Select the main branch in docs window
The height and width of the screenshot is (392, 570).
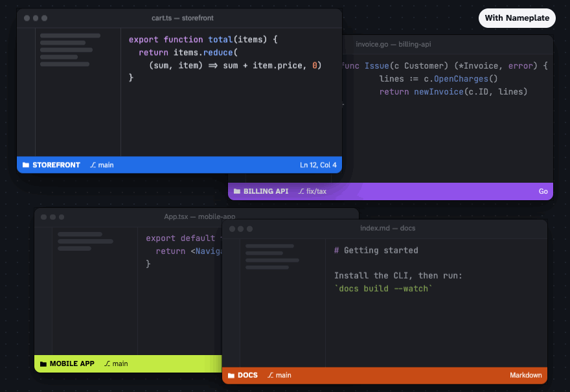pyautogui.click(x=284, y=375)
